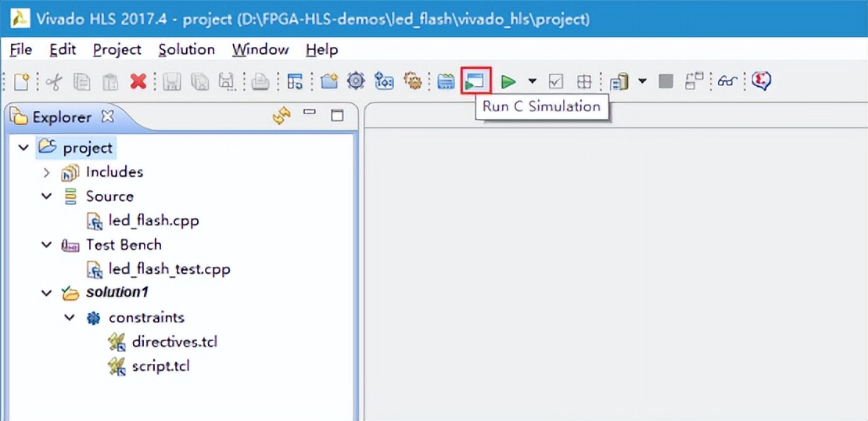The width and height of the screenshot is (868, 421).
Task: Minimize the Explorer panel
Action: coord(310,113)
